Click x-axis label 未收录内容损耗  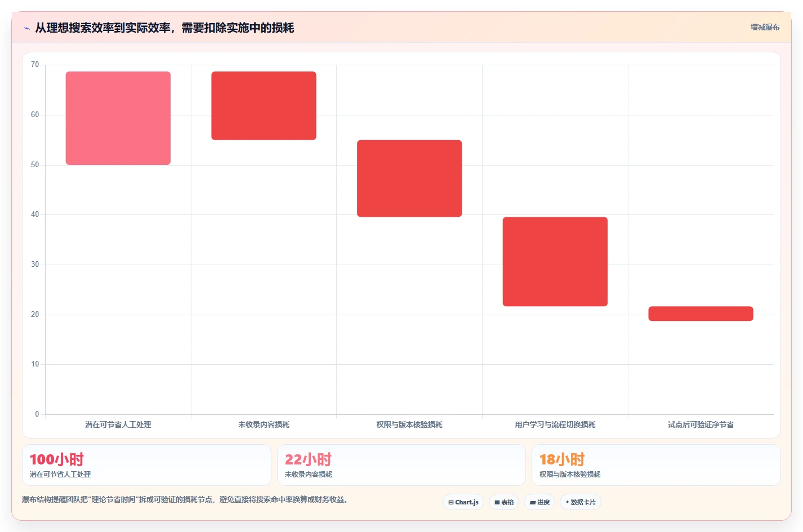[x=264, y=424]
